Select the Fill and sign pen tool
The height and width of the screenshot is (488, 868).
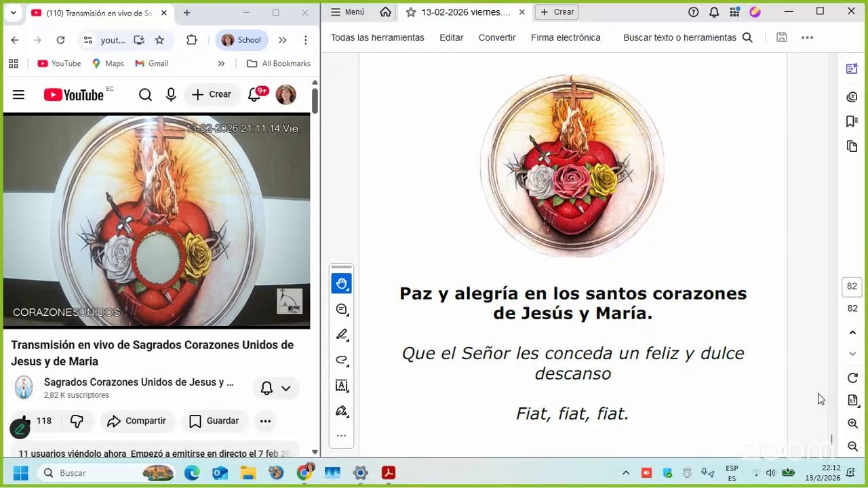tap(341, 411)
